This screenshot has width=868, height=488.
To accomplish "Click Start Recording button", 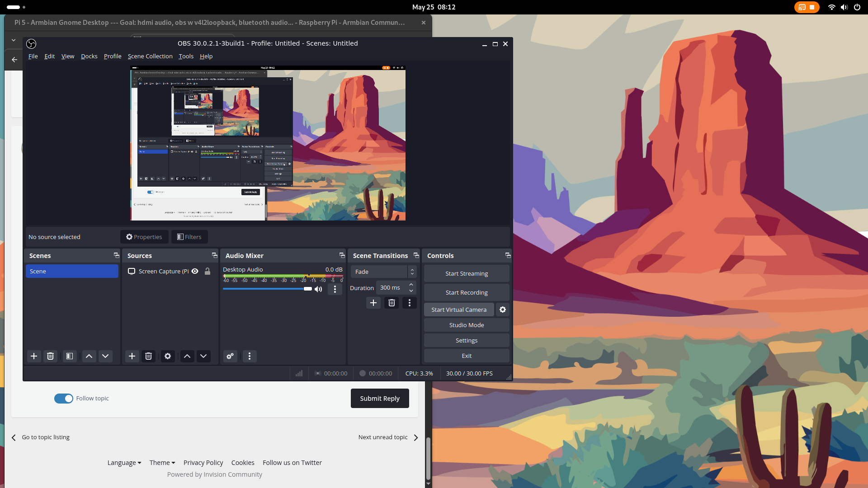I will click(x=467, y=292).
